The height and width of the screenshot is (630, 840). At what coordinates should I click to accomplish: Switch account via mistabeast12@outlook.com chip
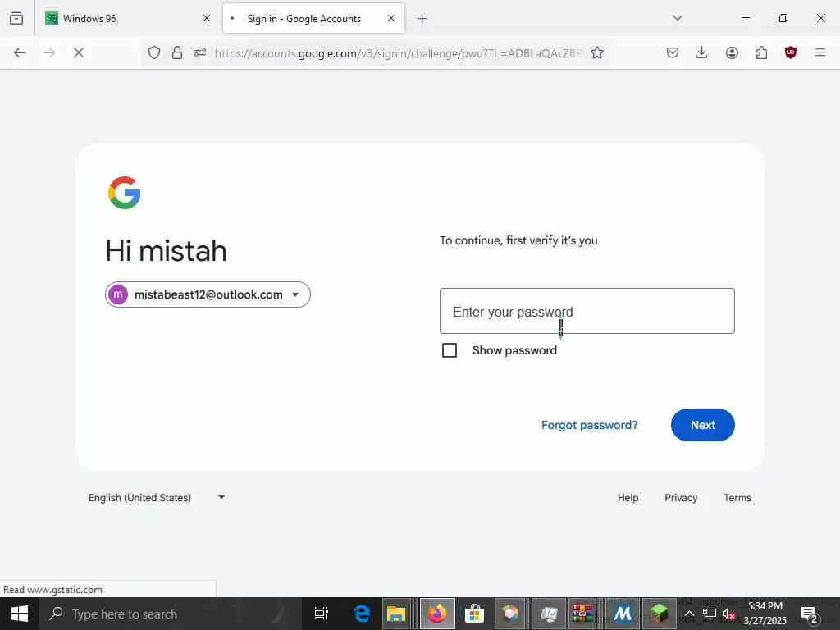pyautogui.click(x=208, y=294)
